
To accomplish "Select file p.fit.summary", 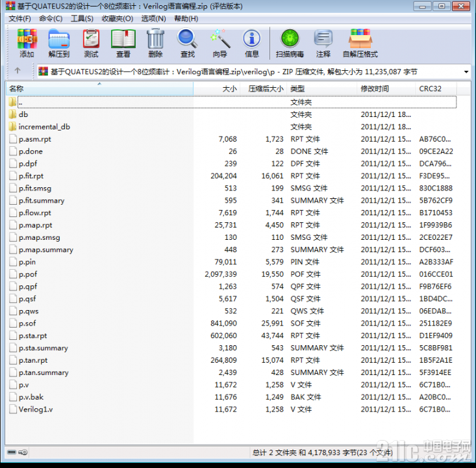I will (42, 200).
